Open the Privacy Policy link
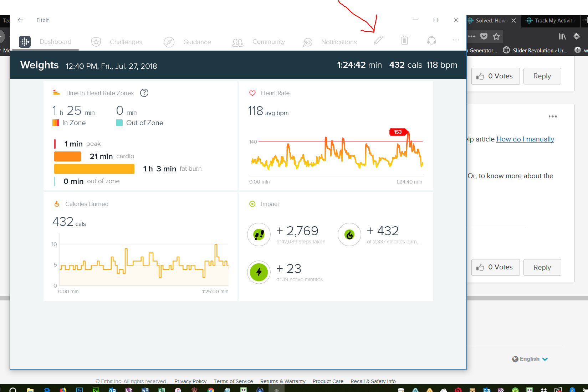The image size is (588, 392). (190, 381)
